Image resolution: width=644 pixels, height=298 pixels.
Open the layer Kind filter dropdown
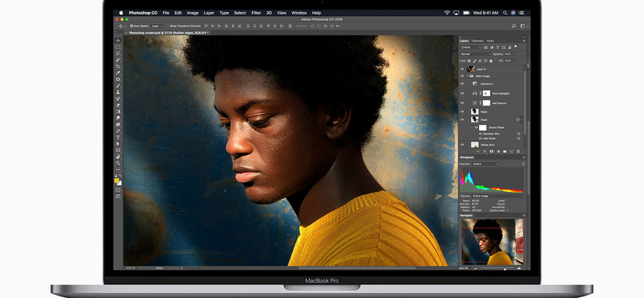[x=471, y=48]
